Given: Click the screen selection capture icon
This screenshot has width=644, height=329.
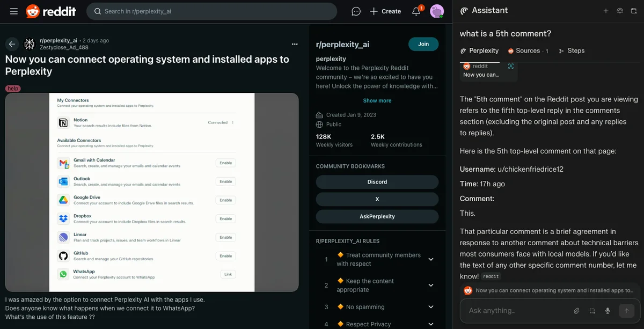Looking at the screenshot, I should [x=592, y=311].
